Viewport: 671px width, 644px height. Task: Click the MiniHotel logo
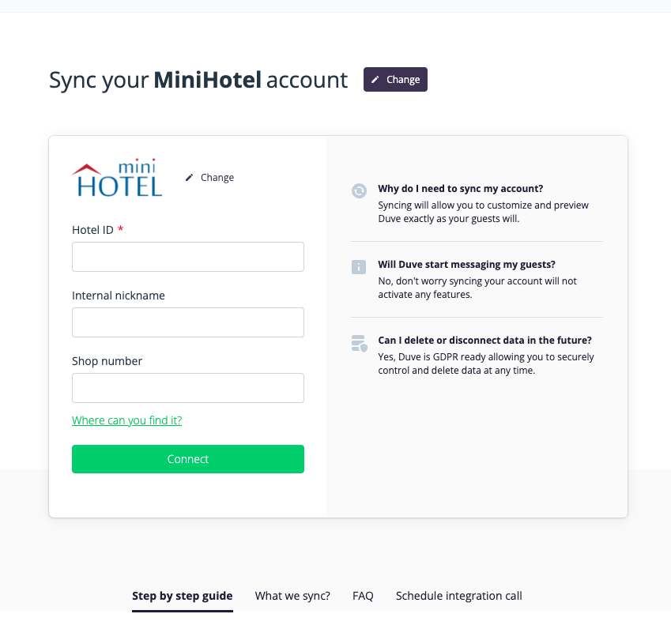point(117,179)
